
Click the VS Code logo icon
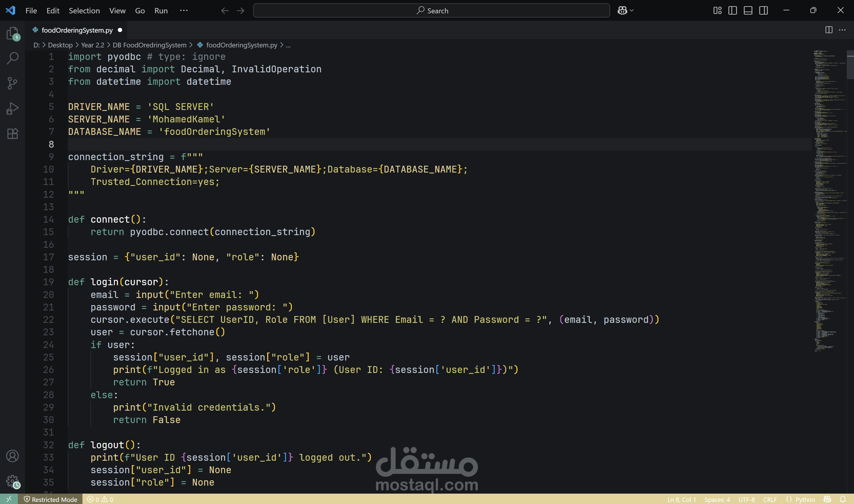[11, 10]
